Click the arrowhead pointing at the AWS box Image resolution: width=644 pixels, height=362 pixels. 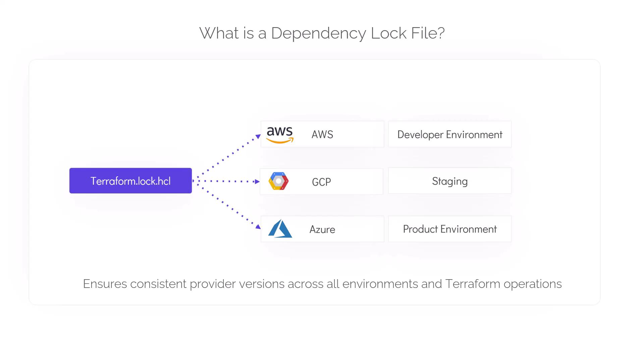(x=258, y=136)
